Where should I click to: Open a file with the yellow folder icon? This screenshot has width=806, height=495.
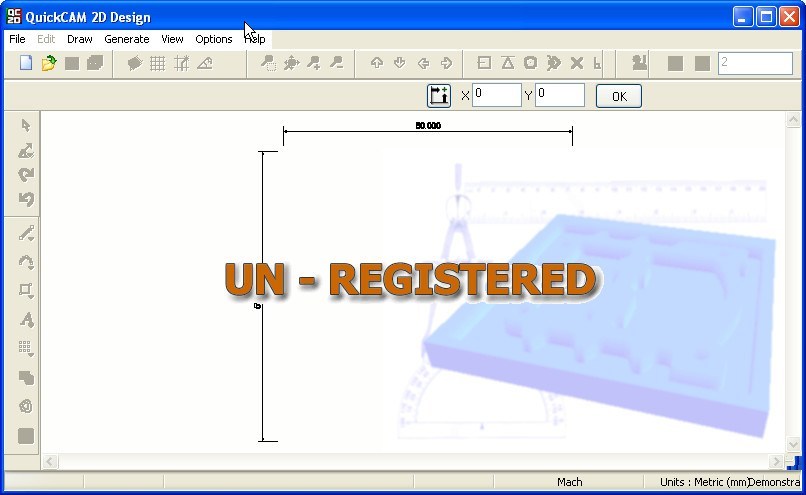(48, 63)
